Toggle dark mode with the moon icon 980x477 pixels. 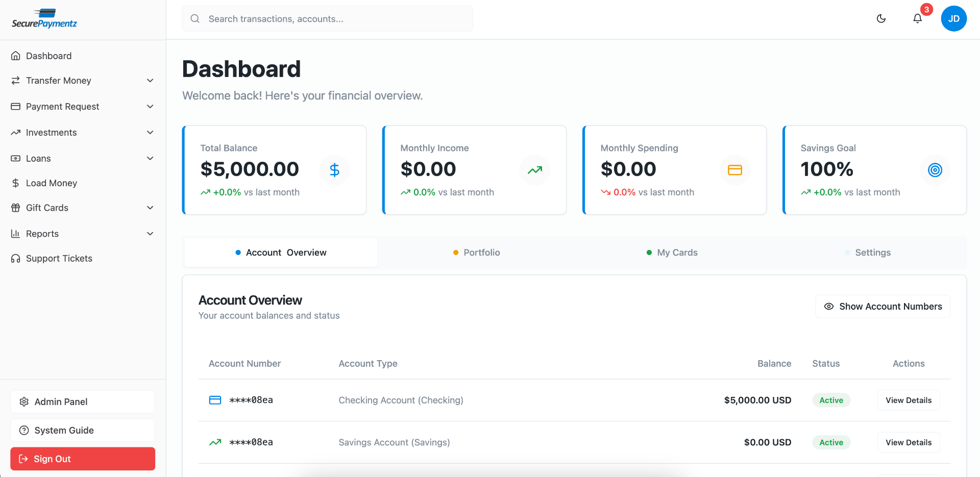click(881, 18)
